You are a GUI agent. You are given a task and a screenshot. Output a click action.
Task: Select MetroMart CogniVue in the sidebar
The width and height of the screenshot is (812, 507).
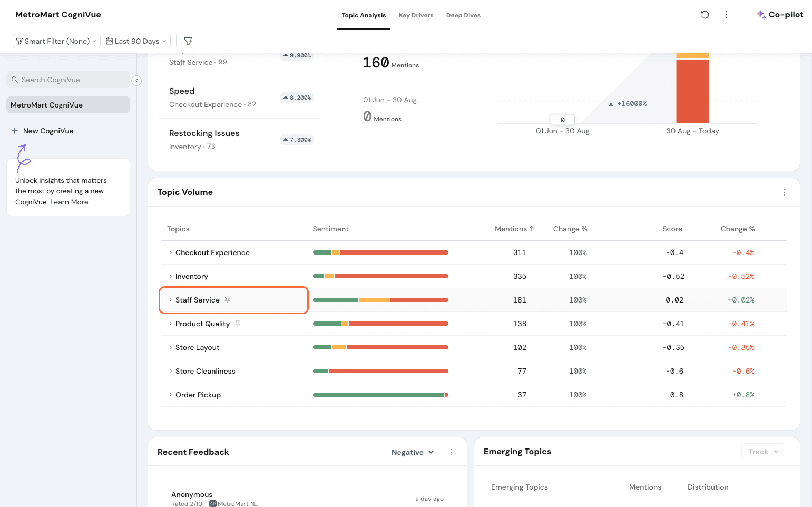pyautogui.click(x=68, y=105)
